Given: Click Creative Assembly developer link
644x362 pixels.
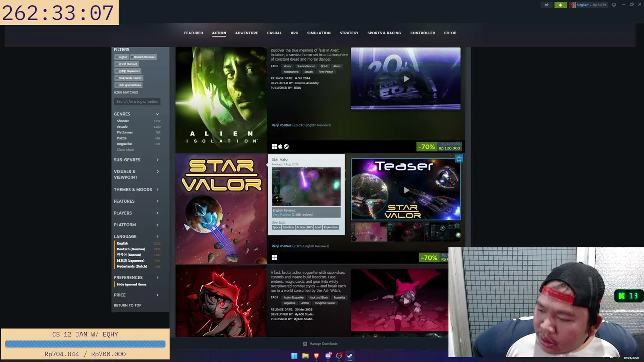Looking at the screenshot, I should 306,83.
